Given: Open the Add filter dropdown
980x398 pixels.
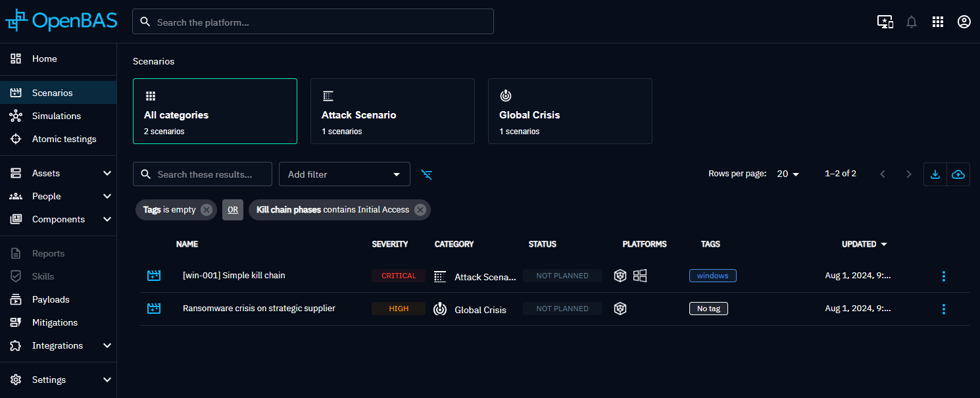Looking at the screenshot, I should click(344, 174).
